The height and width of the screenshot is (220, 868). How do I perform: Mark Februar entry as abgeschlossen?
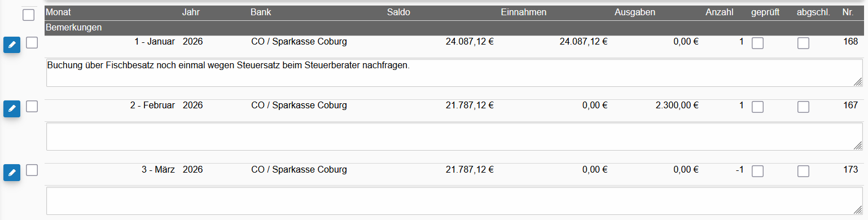[803, 107]
